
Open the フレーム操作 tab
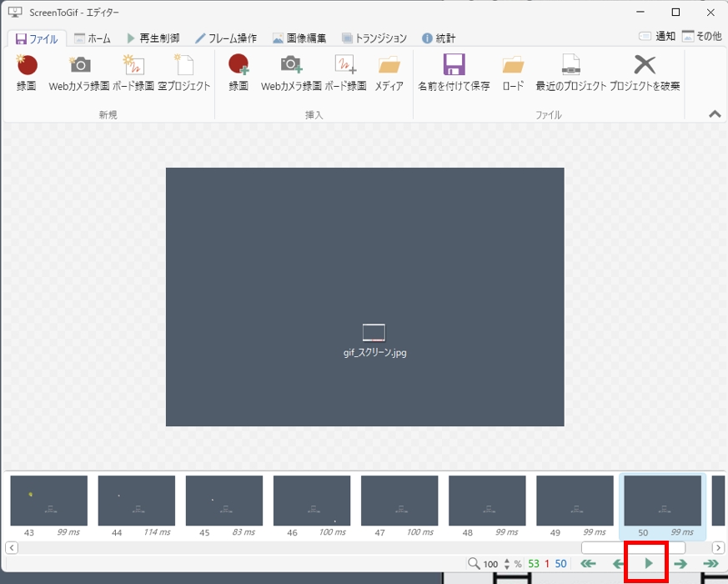[226, 38]
